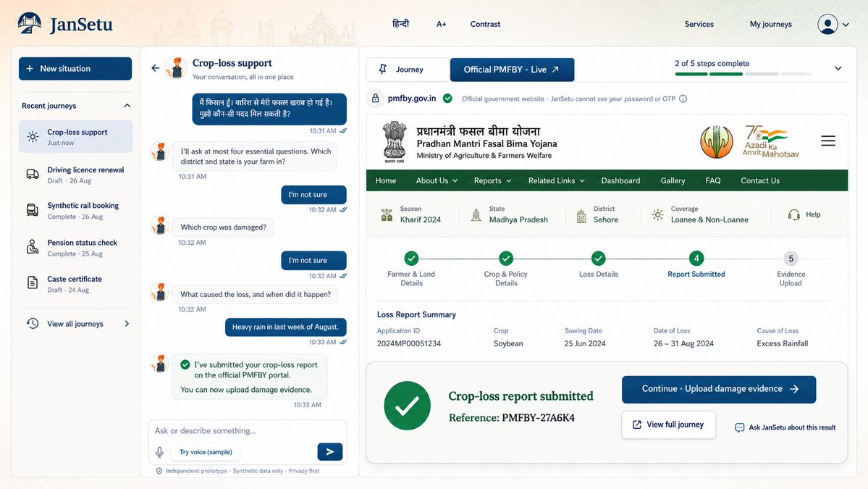Open the hamburger menu on PMFBY site
Viewport: 868px width, 489px height.
(828, 141)
